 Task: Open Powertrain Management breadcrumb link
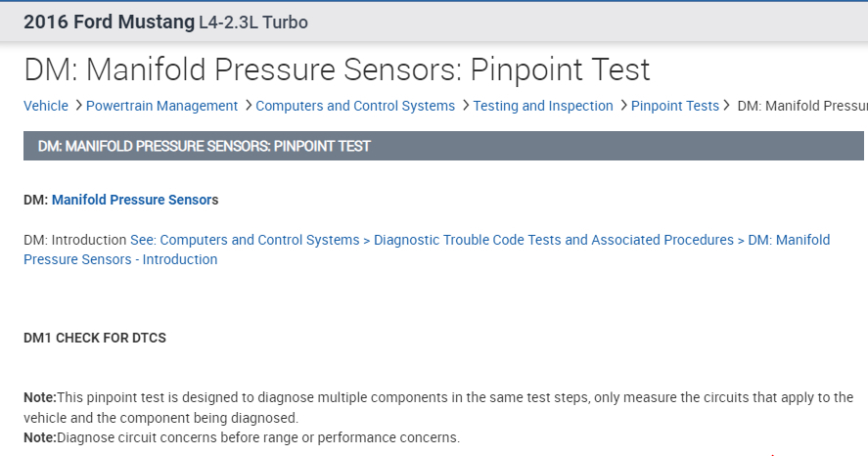click(161, 106)
